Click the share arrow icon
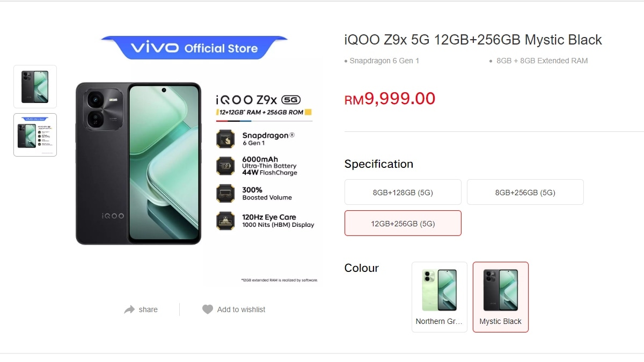This screenshot has width=644, height=362. point(129,309)
